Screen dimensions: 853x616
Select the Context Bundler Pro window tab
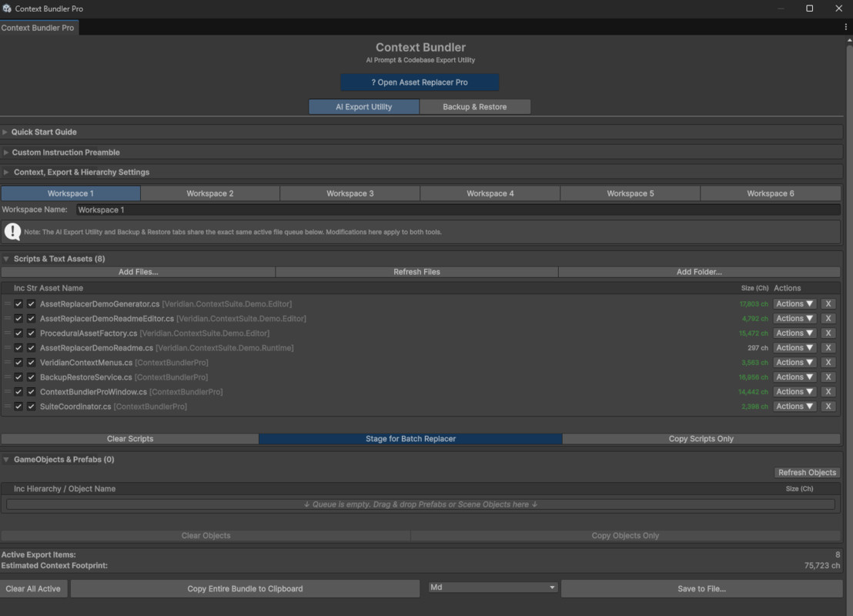(38, 27)
